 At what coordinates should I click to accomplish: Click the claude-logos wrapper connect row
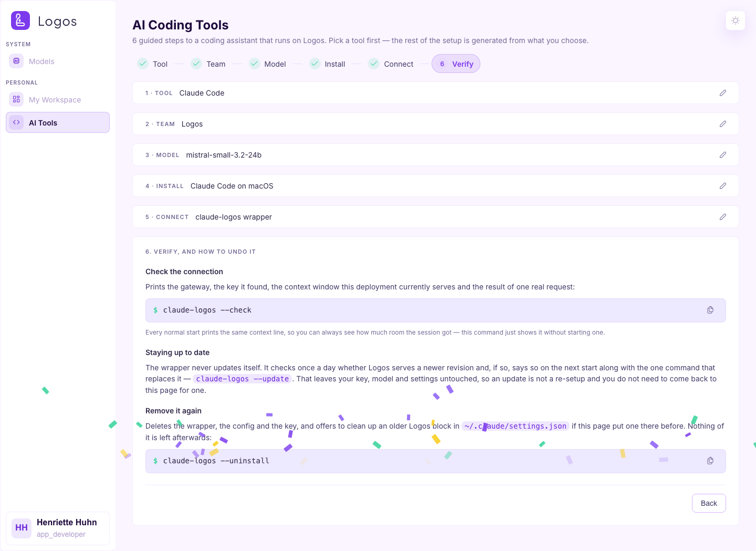click(x=436, y=217)
